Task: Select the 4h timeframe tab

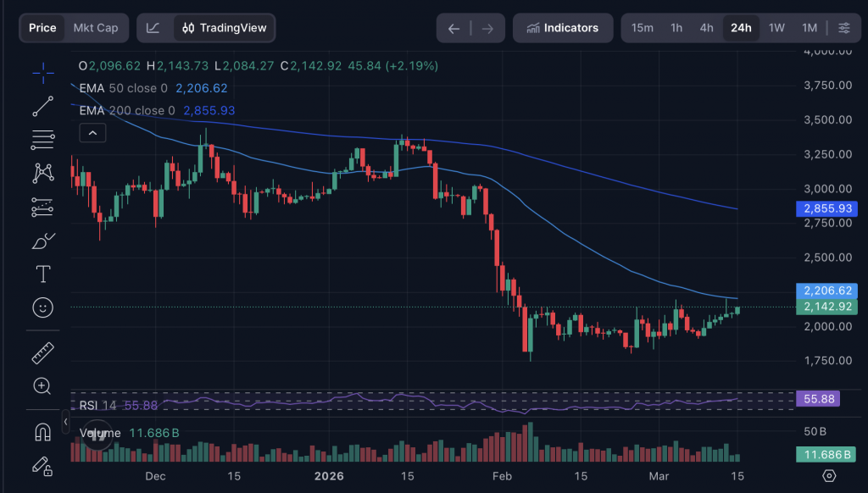Action: click(x=706, y=28)
